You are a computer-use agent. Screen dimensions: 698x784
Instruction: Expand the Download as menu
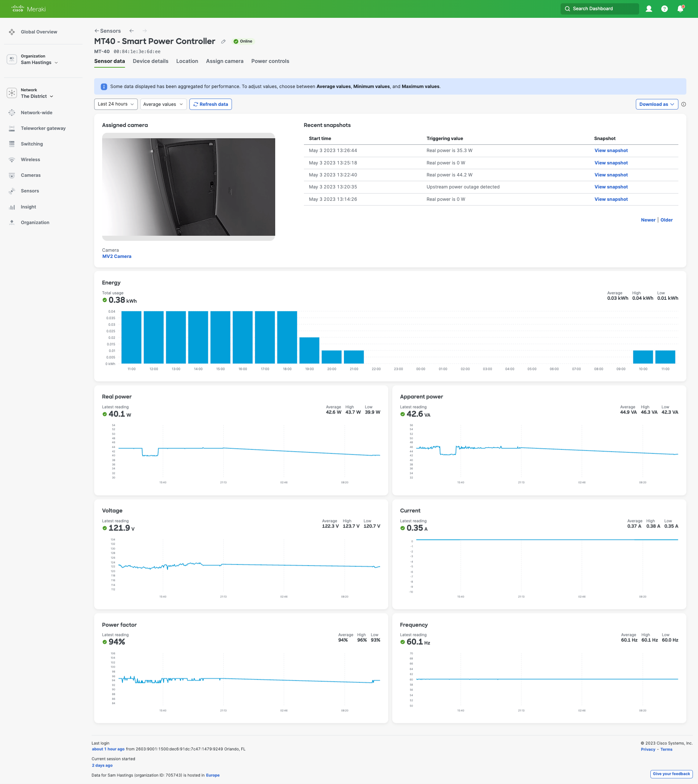tap(657, 104)
